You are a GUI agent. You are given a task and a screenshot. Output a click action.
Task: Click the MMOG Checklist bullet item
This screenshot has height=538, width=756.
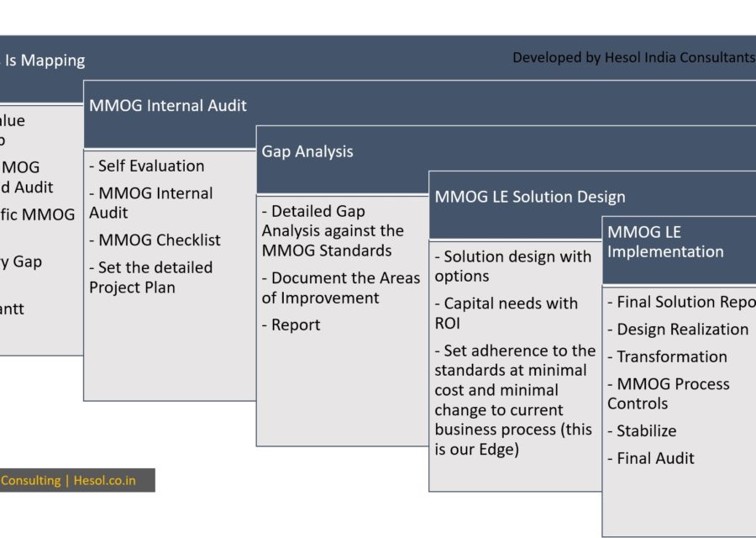155,240
